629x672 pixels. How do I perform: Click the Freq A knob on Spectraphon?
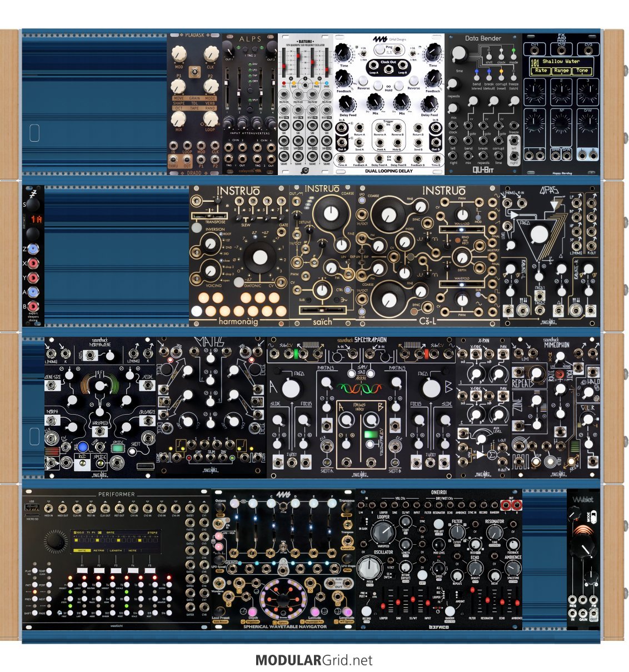point(290,389)
